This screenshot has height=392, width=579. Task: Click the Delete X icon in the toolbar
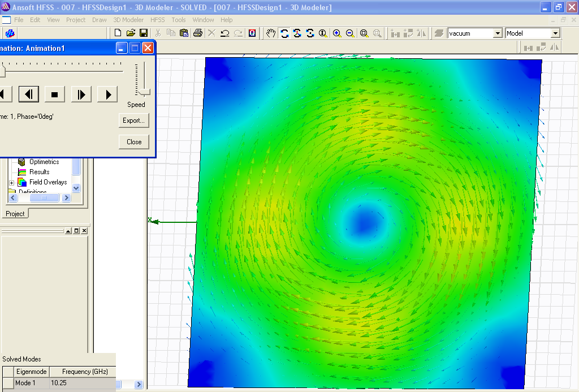[211, 33]
